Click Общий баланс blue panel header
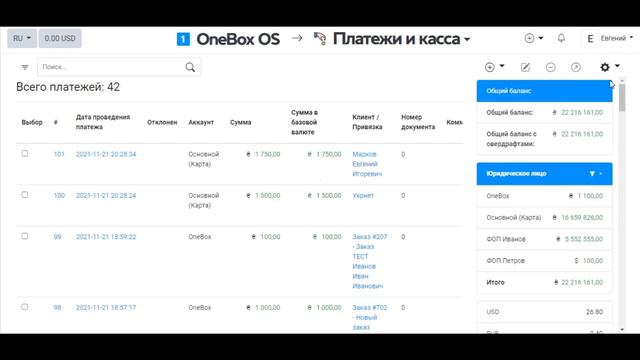This screenshot has height=360, width=640. click(544, 91)
